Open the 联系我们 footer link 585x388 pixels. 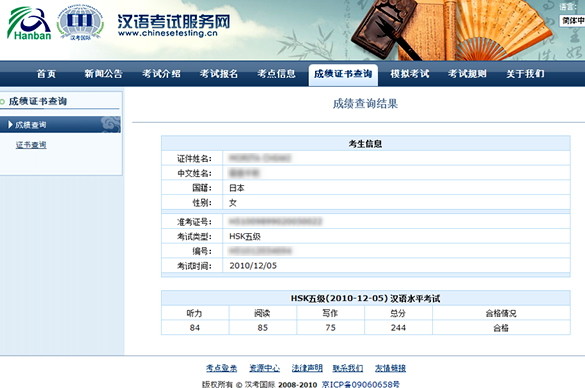348,368
